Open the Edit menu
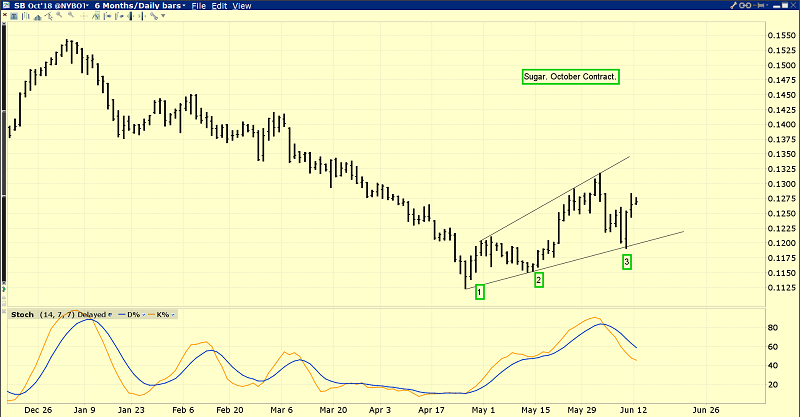The width and height of the screenshot is (800, 417). click(219, 6)
